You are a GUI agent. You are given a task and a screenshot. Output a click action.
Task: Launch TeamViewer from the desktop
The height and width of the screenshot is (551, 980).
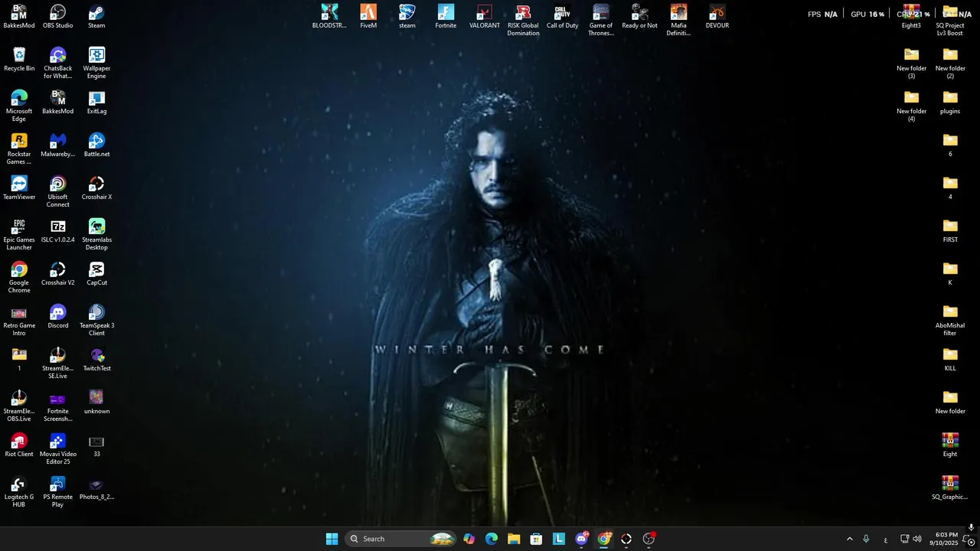coord(19,188)
